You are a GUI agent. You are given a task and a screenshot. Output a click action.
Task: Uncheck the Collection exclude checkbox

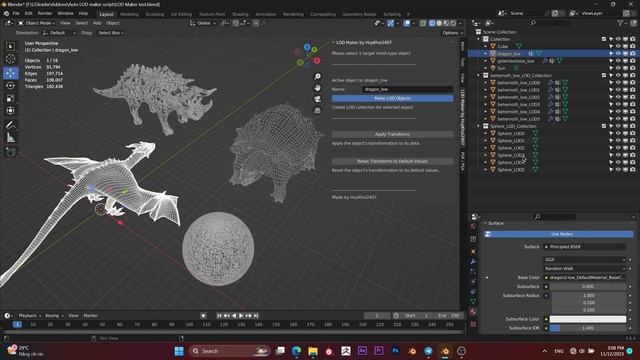point(604,39)
